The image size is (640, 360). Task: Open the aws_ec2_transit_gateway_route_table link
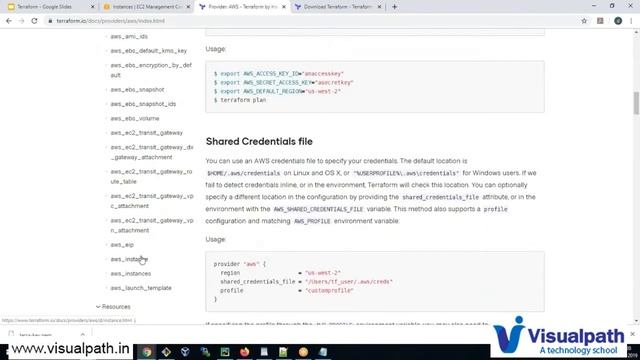point(151,176)
